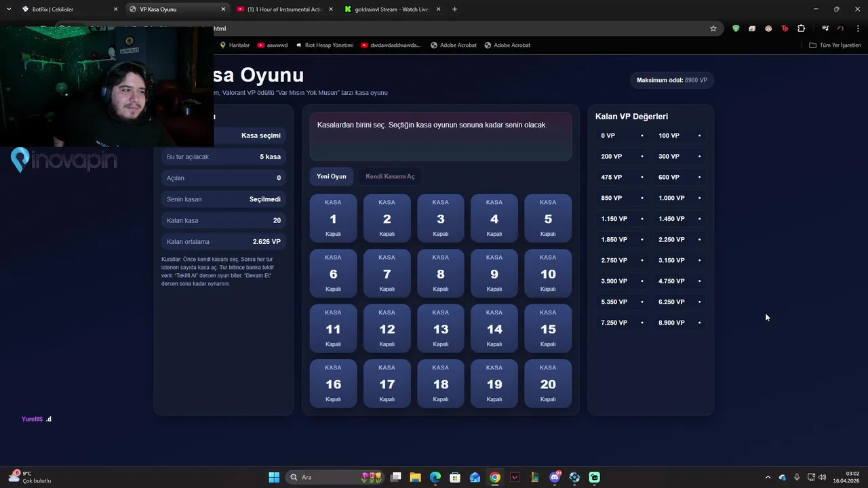
Task: Click the Bu tur açılacak 5 kasa row
Action: (224, 157)
